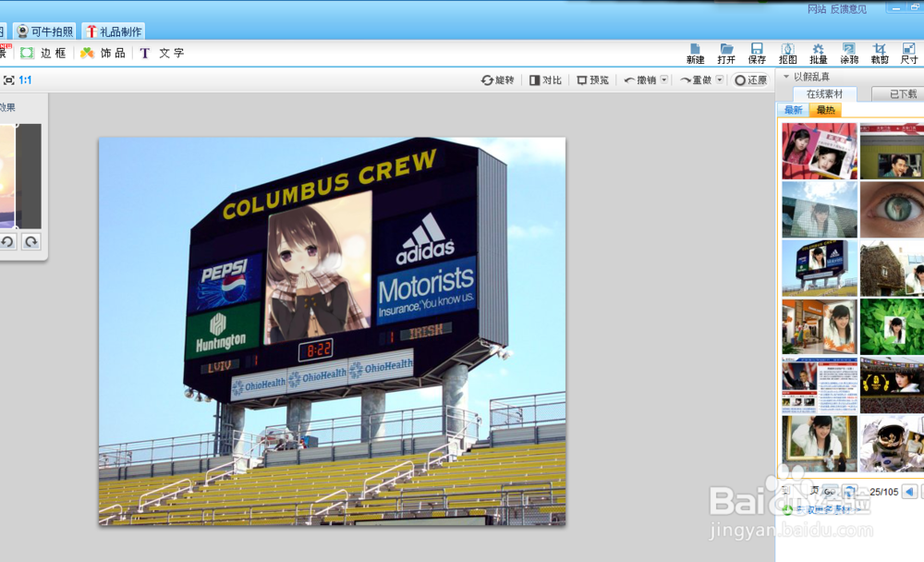Open the 饰品 accessories menu
The height and width of the screenshot is (562, 924).
click(103, 53)
